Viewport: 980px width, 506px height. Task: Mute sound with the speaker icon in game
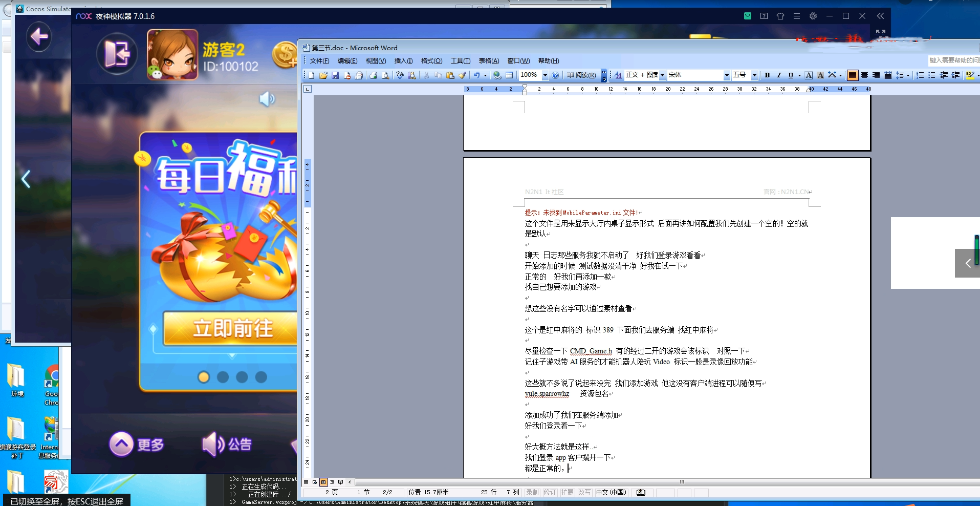pos(267,99)
